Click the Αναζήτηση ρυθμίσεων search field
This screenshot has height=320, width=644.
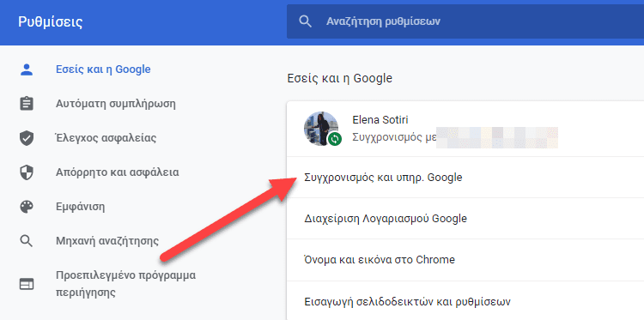point(465,21)
